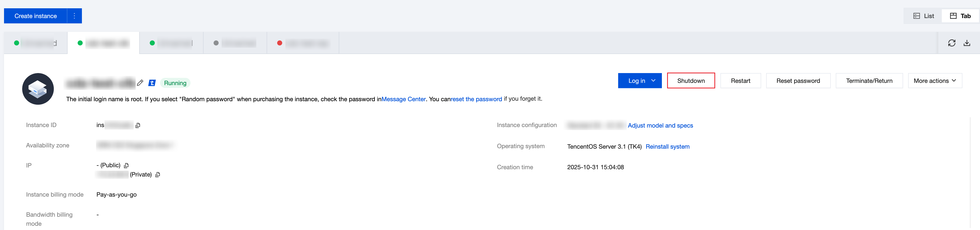
Task: Click the Create instance button
Action: click(35, 16)
